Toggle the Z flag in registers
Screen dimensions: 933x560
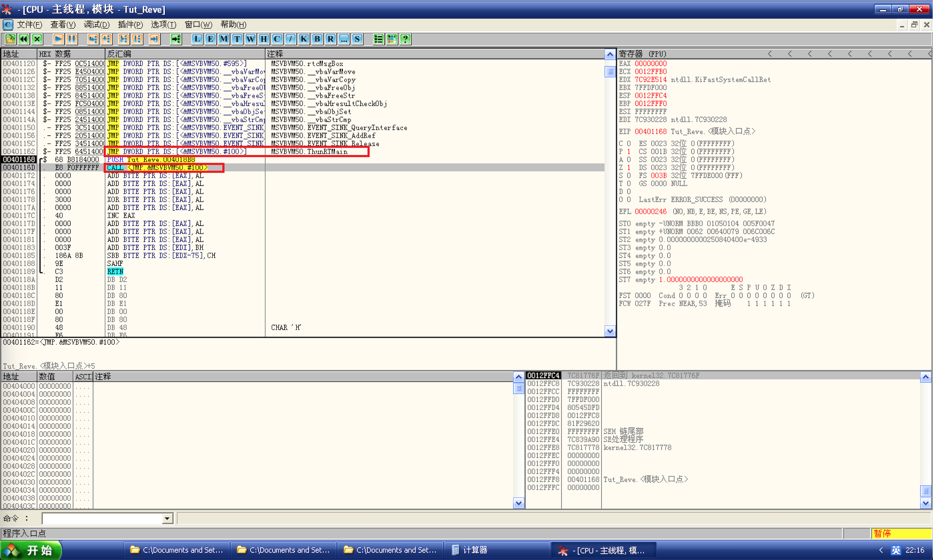(x=629, y=167)
